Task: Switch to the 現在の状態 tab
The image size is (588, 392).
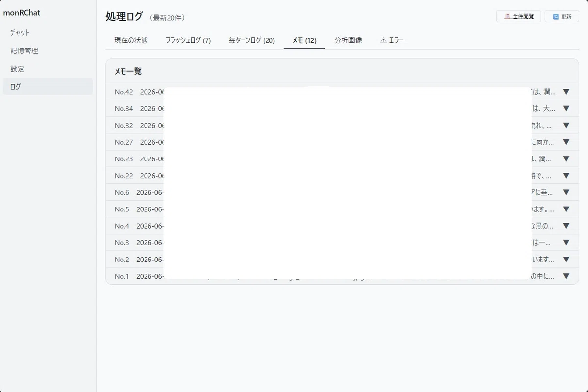Action: 131,40
